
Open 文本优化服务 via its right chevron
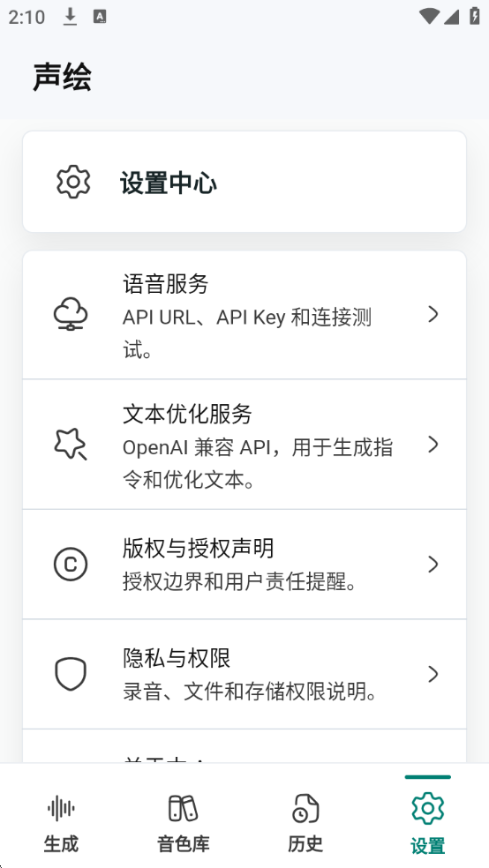[433, 445]
